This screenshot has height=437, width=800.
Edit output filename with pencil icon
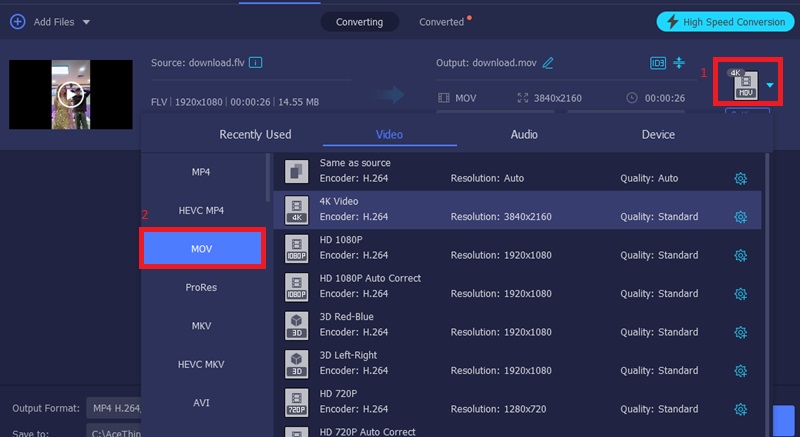click(x=548, y=63)
